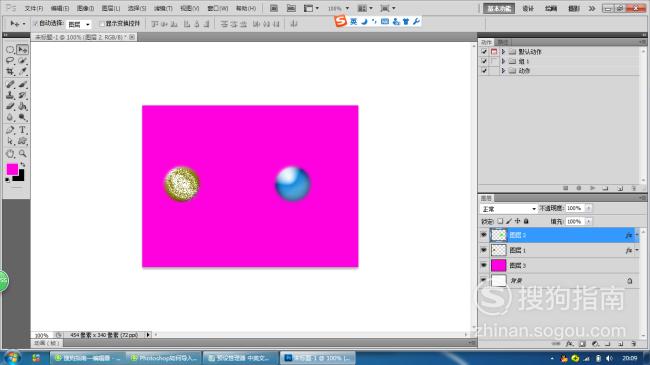Reset default foreground and background colors
Image resolution: width=650 pixels, height=365 pixels.
click(x=8, y=180)
